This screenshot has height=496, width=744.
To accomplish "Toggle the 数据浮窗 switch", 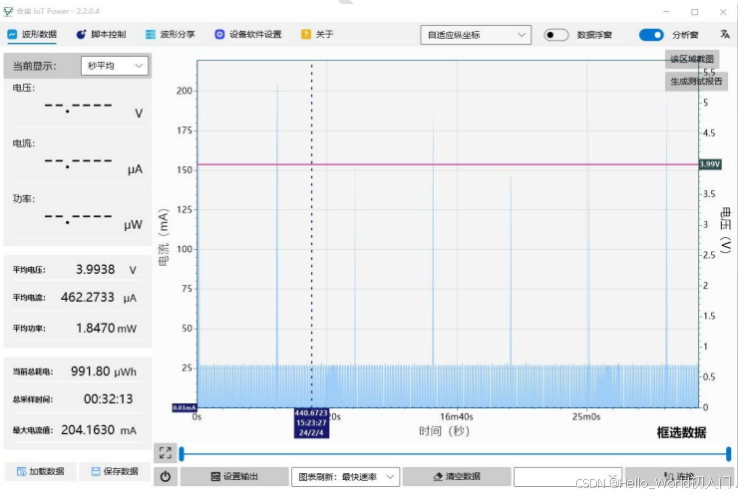I will click(556, 35).
